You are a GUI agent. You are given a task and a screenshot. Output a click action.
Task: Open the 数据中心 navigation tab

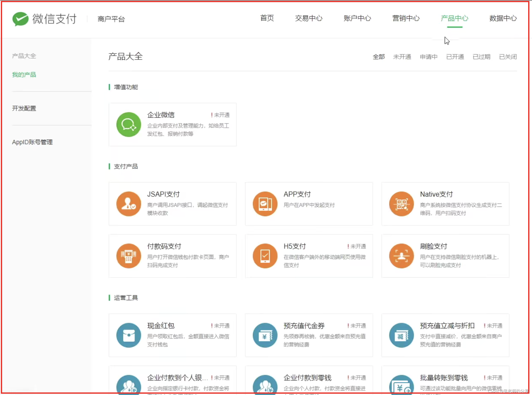(x=503, y=18)
